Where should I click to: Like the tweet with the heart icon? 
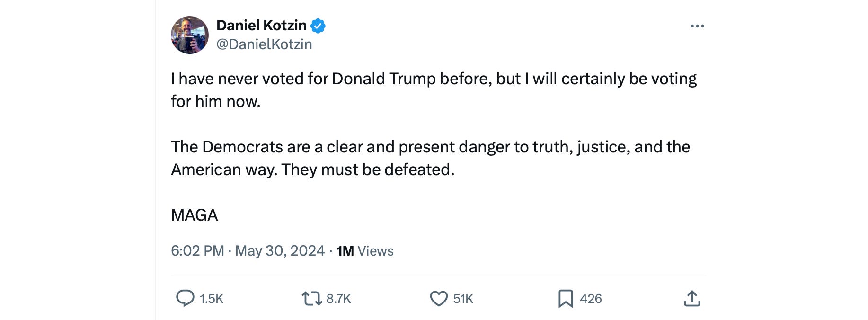click(x=439, y=298)
